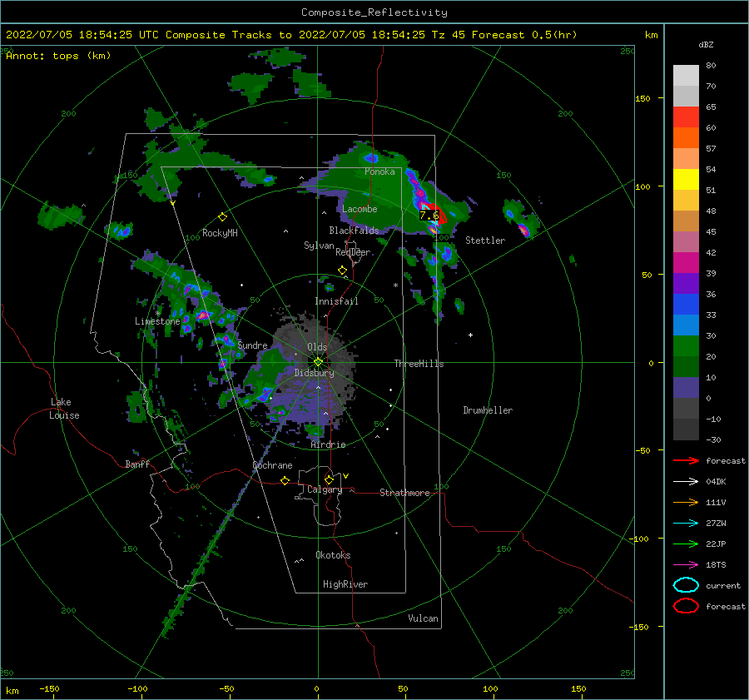Screen dimensions: 749x700
Task: Click the Composite_Reflectivity title
Action: [x=374, y=12]
